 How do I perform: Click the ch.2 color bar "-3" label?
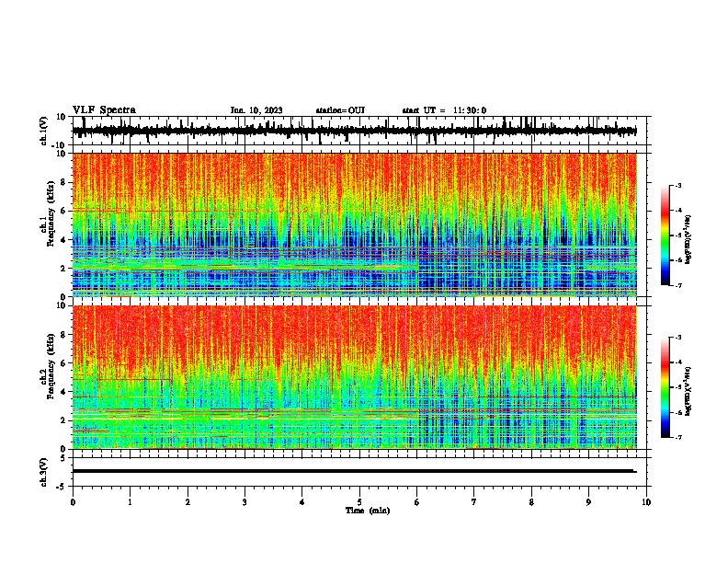(x=678, y=338)
